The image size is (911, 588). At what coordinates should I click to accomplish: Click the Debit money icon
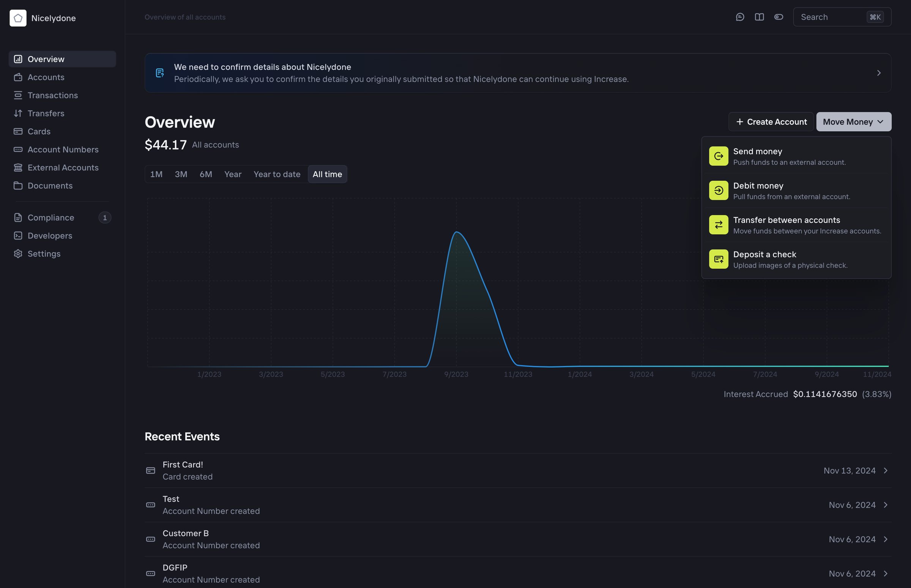coord(719,191)
